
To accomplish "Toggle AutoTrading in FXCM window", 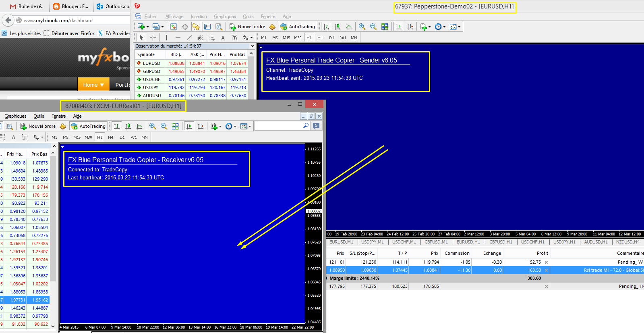I will tap(88, 126).
